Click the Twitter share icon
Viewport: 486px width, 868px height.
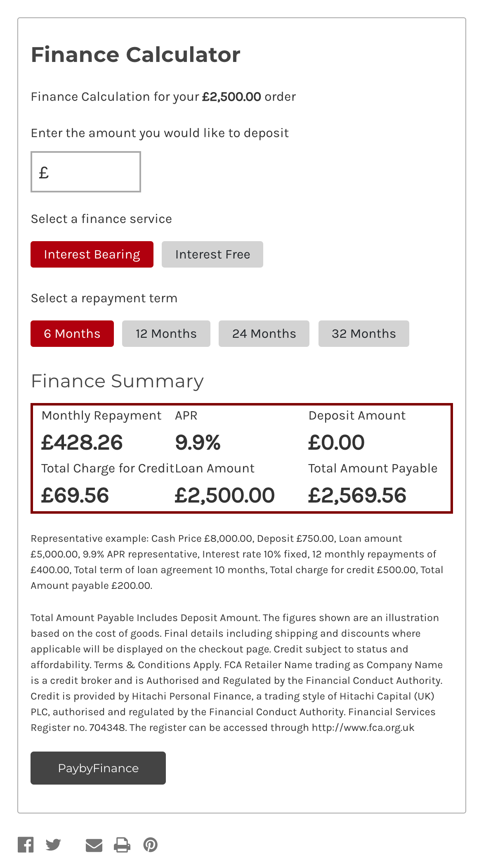53,845
